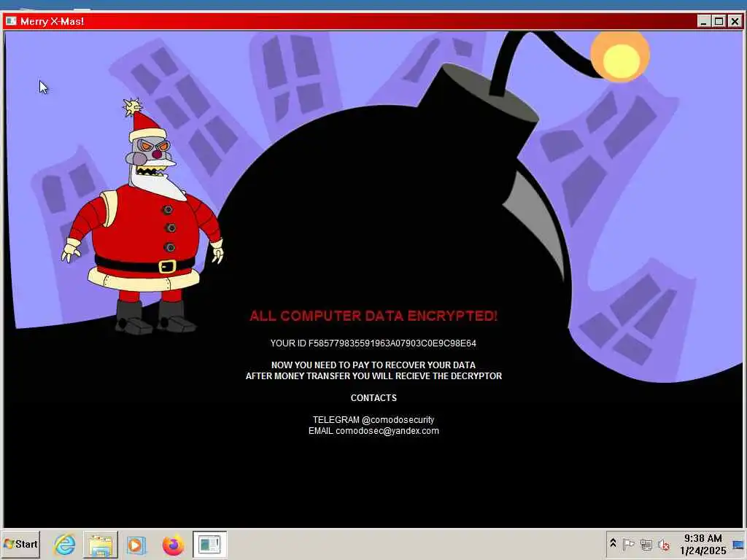
Task: Click the network status tray icon
Action: 646,544
